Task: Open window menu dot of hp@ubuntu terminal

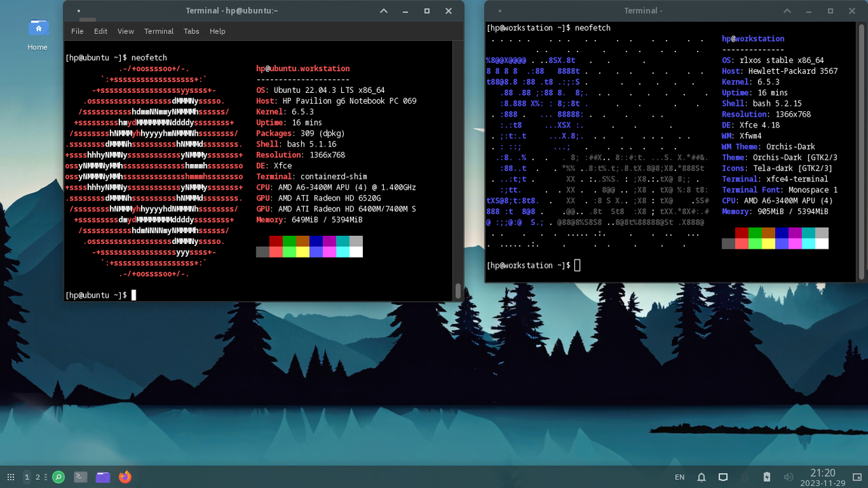Action: tap(79, 11)
